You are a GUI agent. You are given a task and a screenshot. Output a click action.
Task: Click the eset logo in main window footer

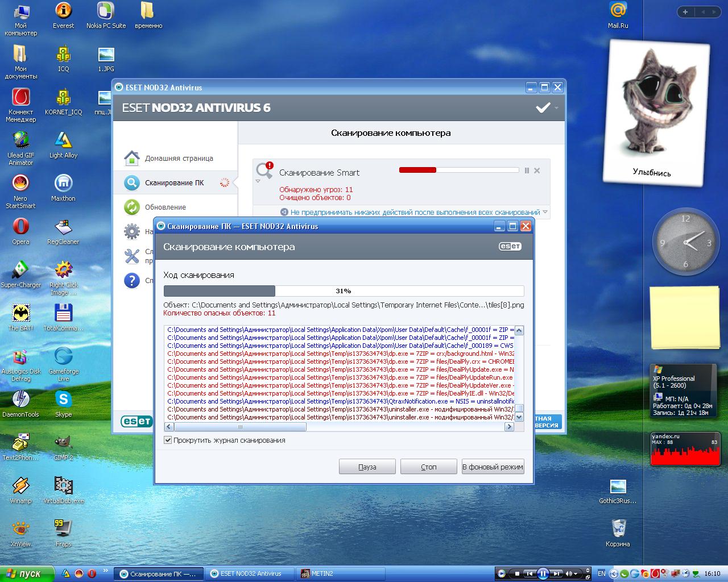136,421
